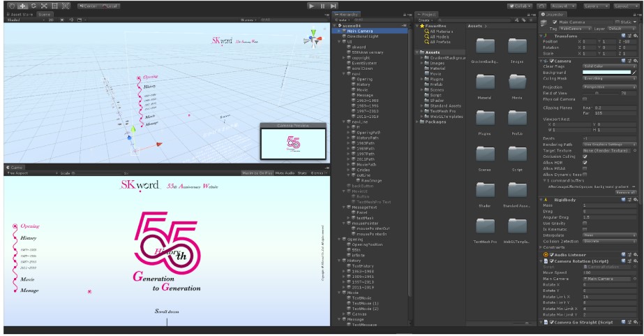The width and height of the screenshot is (644, 336).
Task: Toggle Main Camera active checkbox
Action: [x=555, y=22]
